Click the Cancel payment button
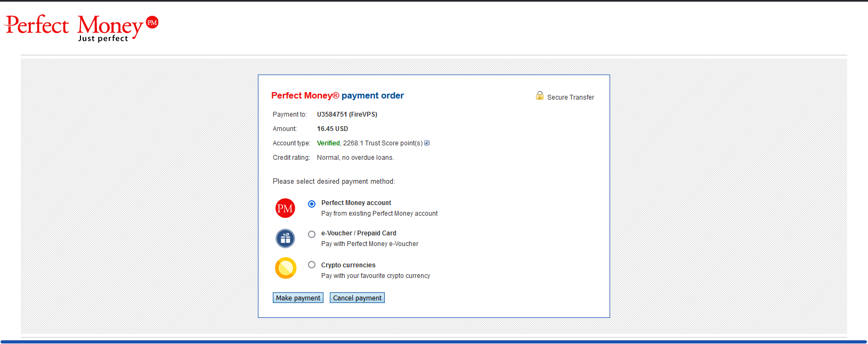 pyautogui.click(x=357, y=298)
